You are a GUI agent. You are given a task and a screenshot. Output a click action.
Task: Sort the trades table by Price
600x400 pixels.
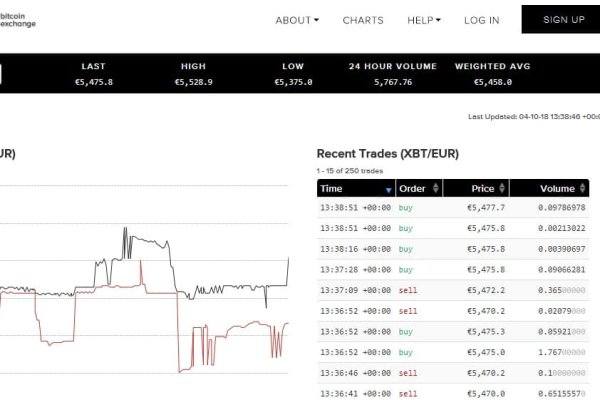click(x=483, y=188)
